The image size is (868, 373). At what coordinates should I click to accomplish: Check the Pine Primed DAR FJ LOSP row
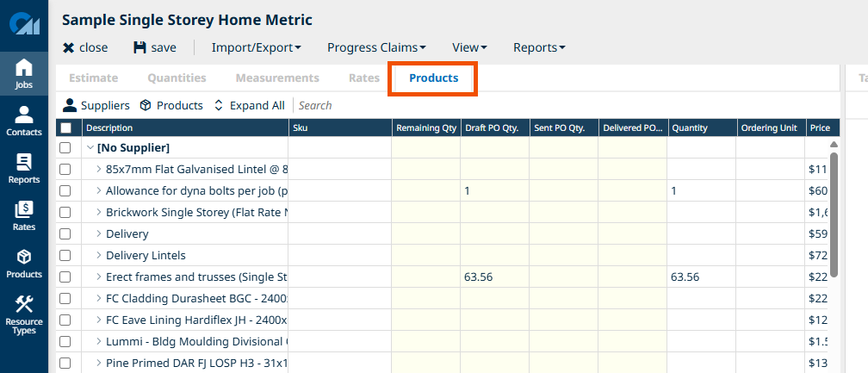coord(65,363)
